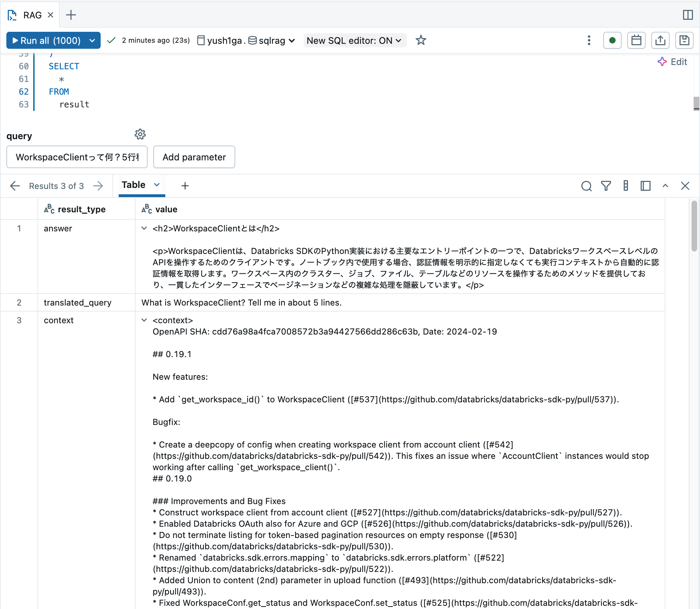The width and height of the screenshot is (700, 609).
Task: Open the schedule calendar icon
Action: 636,40
